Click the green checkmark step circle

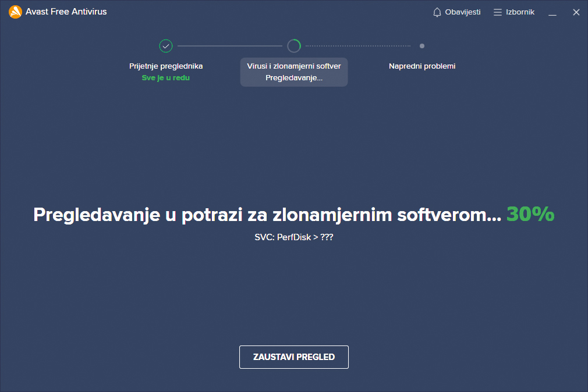click(166, 46)
